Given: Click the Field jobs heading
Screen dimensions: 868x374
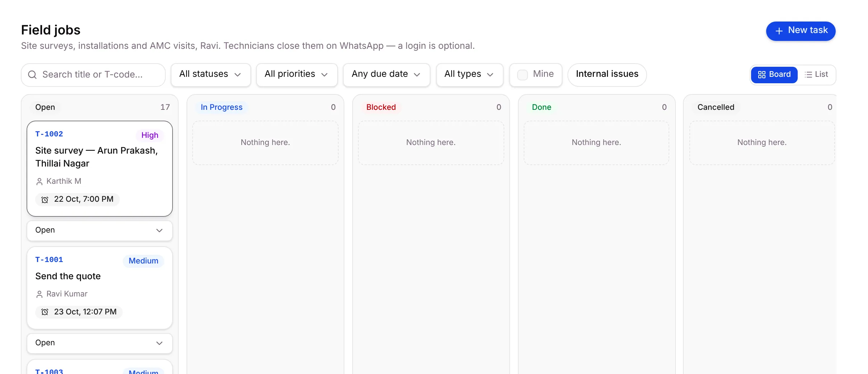Looking at the screenshot, I should [51, 30].
